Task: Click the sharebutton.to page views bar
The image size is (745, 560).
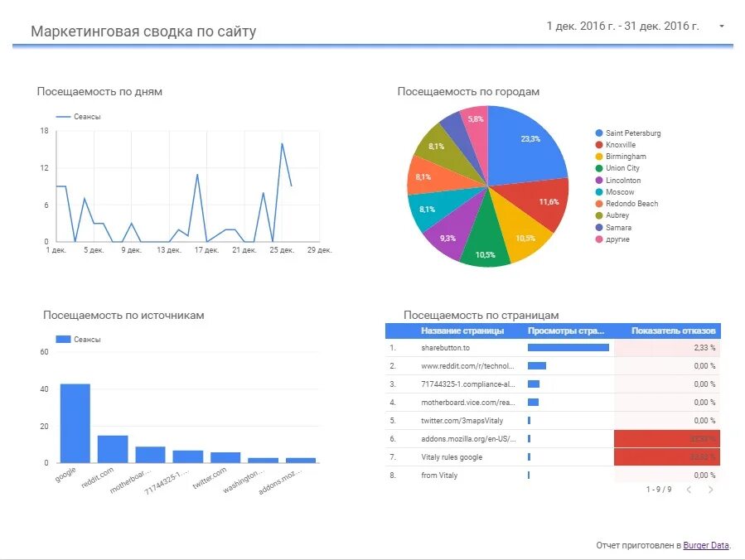Action: point(568,348)
